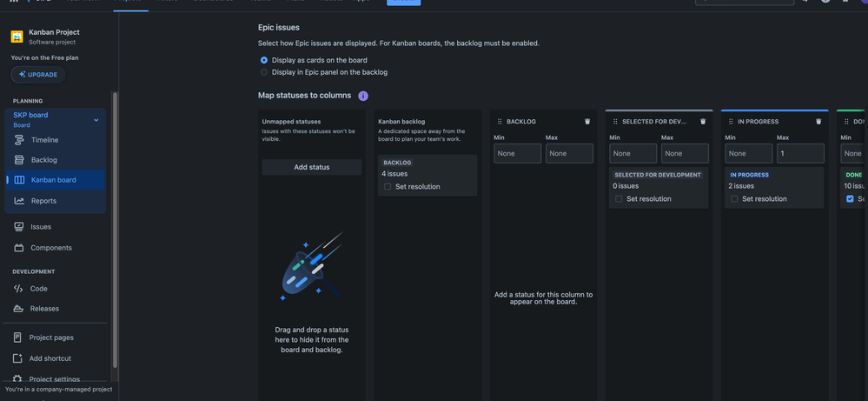Click the IN PROGRESS Max field showing 1
This screenshot has height=401, width=868.
800,153
